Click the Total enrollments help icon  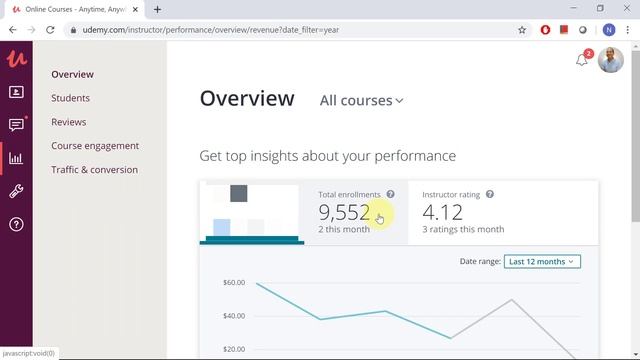pos(391,194)
